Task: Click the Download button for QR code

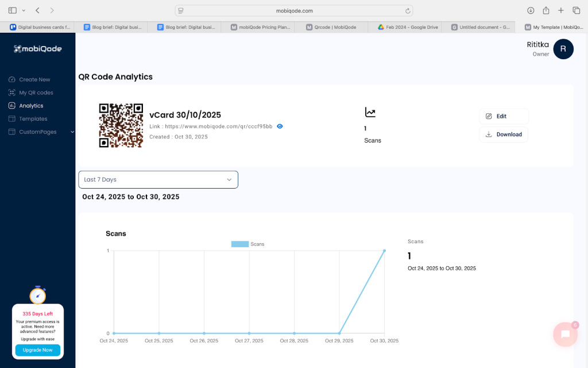Action: pyautogui.click(x=504, y=135)
